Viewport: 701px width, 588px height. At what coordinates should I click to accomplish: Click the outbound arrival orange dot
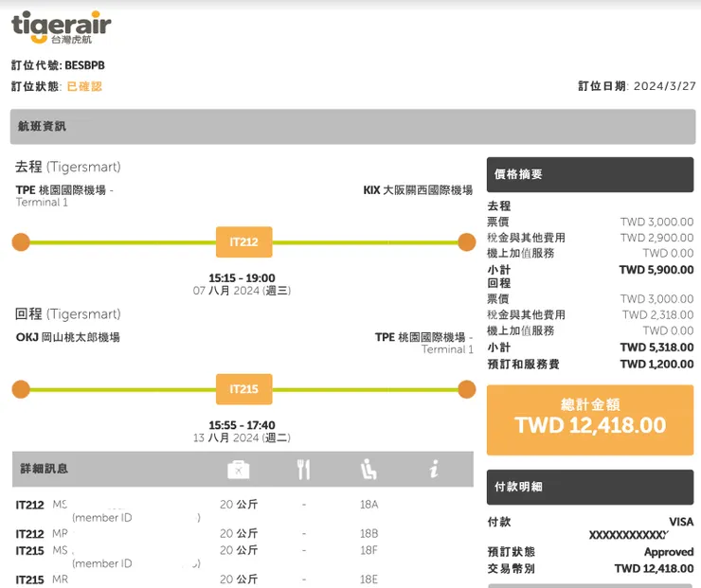tap(466, 242)
